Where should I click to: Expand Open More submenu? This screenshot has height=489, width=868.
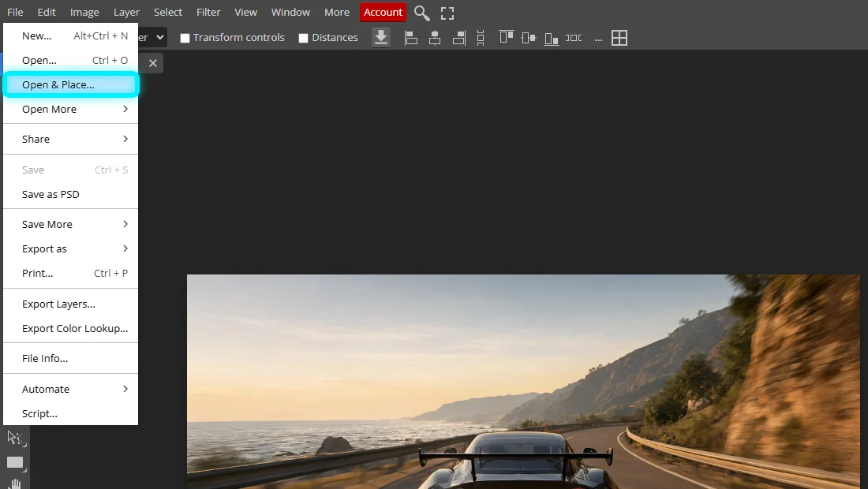pos(71,109)
